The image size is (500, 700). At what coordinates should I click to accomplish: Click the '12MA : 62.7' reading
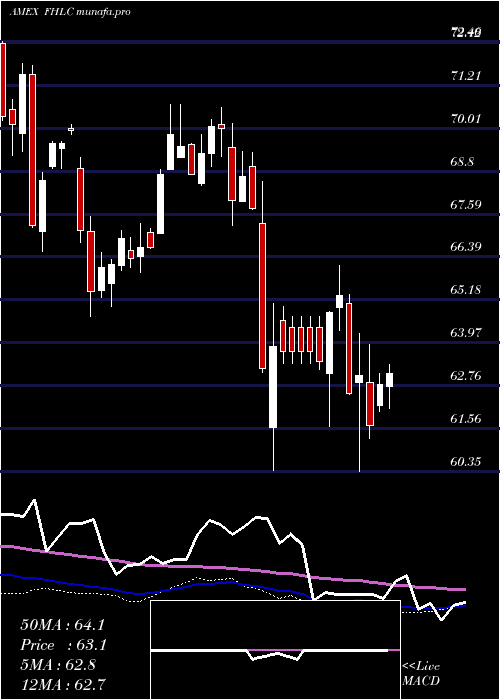63,684
